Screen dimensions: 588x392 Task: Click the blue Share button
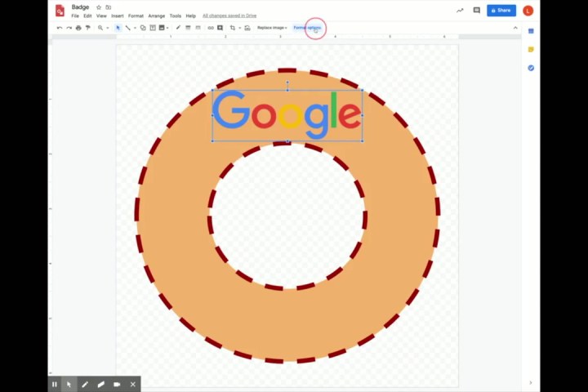[x=501, y=11]
